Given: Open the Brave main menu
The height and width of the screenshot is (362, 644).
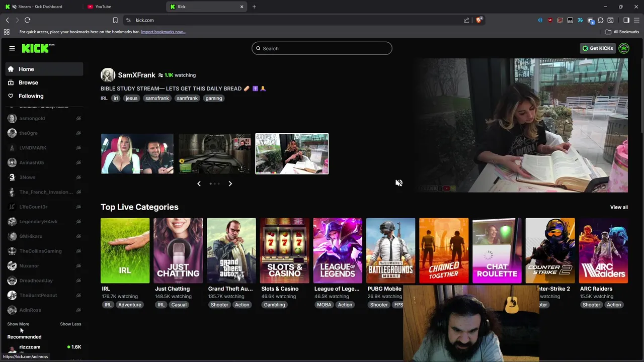Looking at the screenshot, I should [636, 20].
